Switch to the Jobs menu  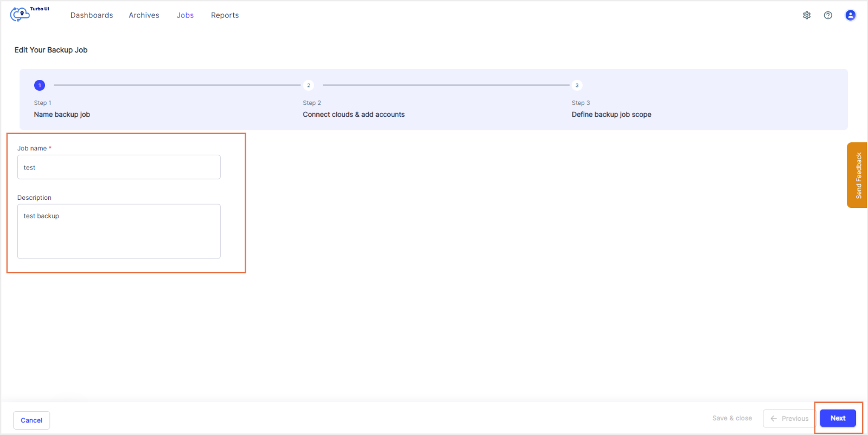pyautogui.click(x=185, y=15)
